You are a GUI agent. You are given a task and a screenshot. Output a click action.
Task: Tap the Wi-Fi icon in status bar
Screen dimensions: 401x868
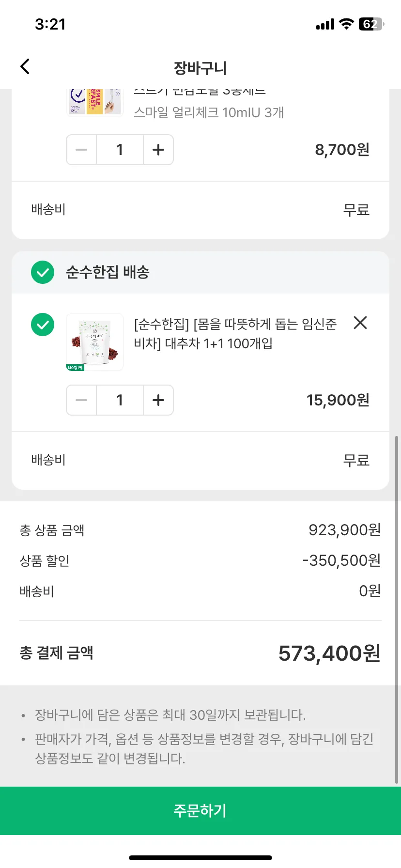click(x=346, y=24)
